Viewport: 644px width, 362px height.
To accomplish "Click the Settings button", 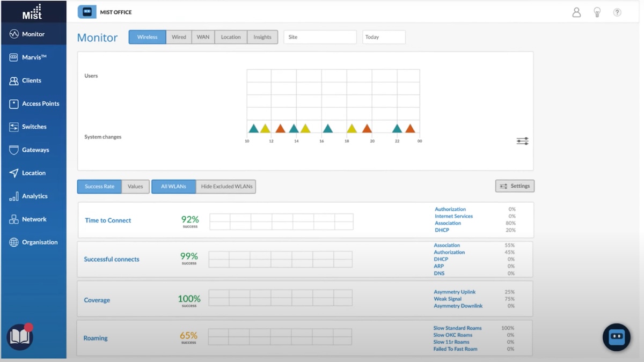I will point(515,186).
